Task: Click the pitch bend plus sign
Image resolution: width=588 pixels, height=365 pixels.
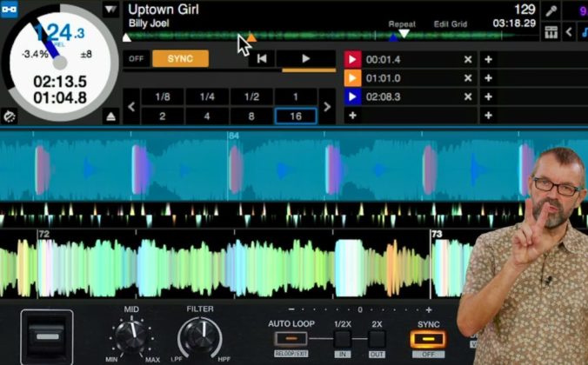Action: click(x=429, y=309)
